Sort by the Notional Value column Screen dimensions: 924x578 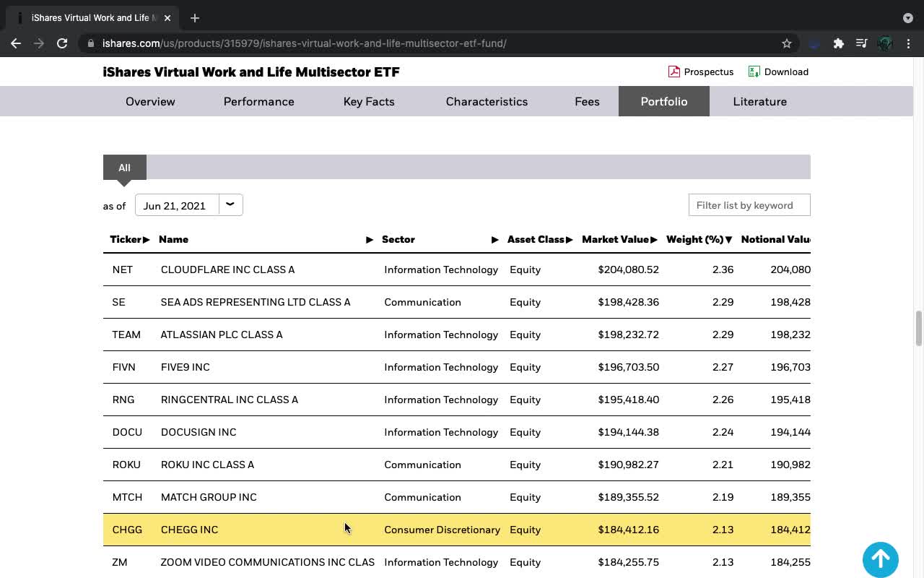click(775, 239)
